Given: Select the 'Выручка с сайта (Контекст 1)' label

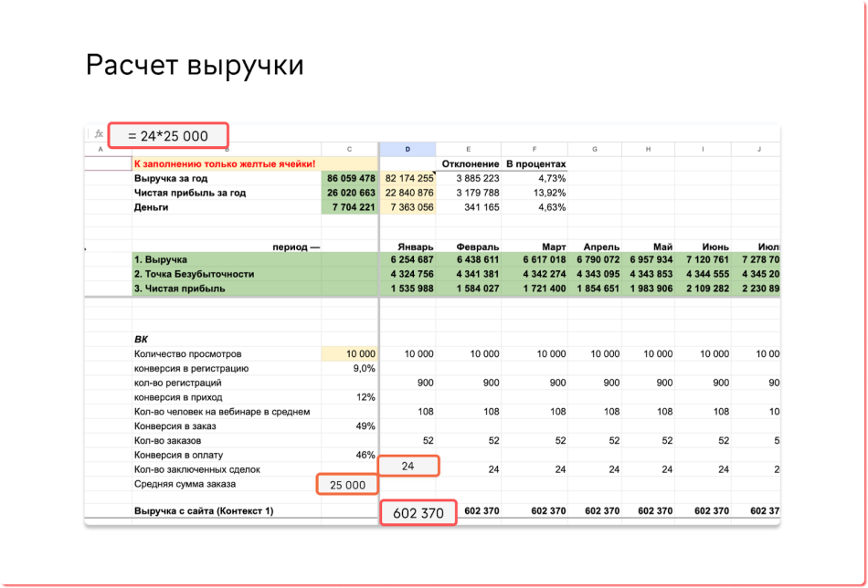Looking at the screenshot, I should pos(204,511).
